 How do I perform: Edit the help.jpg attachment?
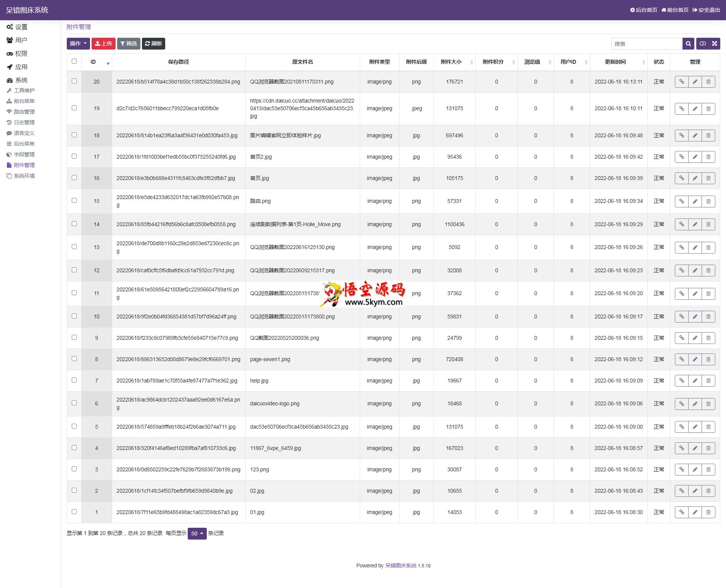click(x=695, y=381)
